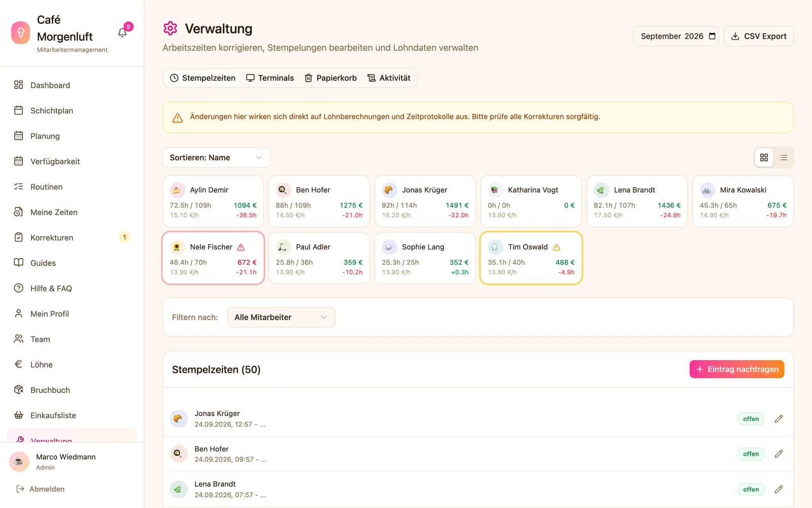Switch to list view
This screenshot has height=508, width=812.
coord(783,157)
